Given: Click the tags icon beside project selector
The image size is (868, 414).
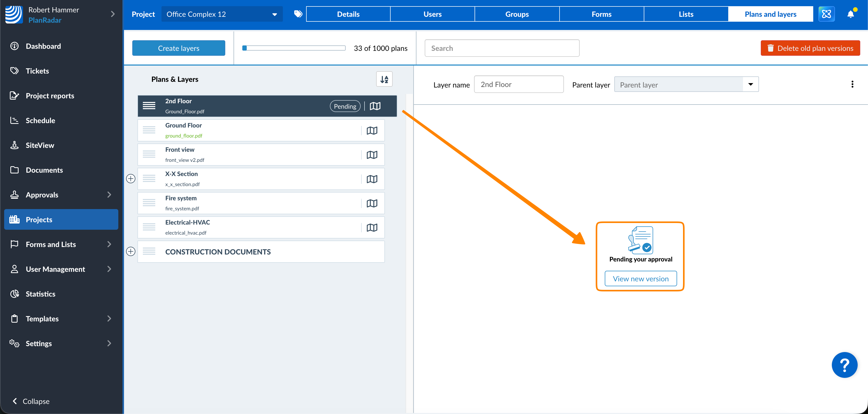Looking at the screenshot, I should click(298, 14).
